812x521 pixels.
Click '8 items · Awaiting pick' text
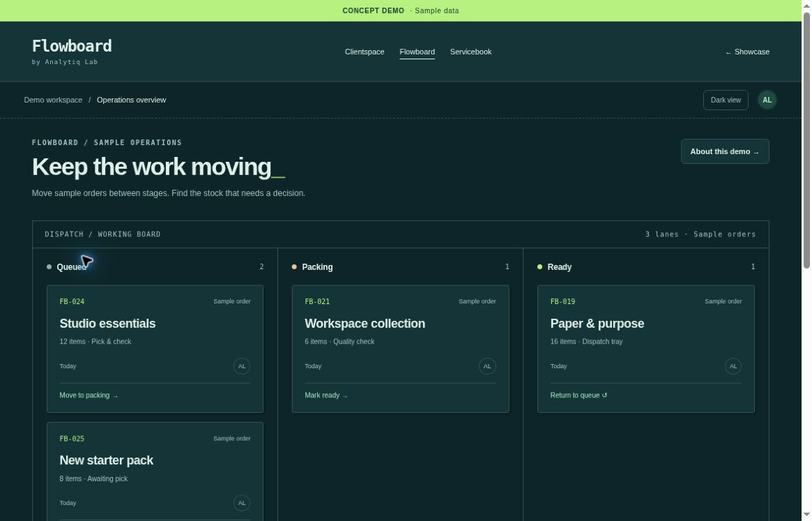pyautogui.click(x=93, y=479)
